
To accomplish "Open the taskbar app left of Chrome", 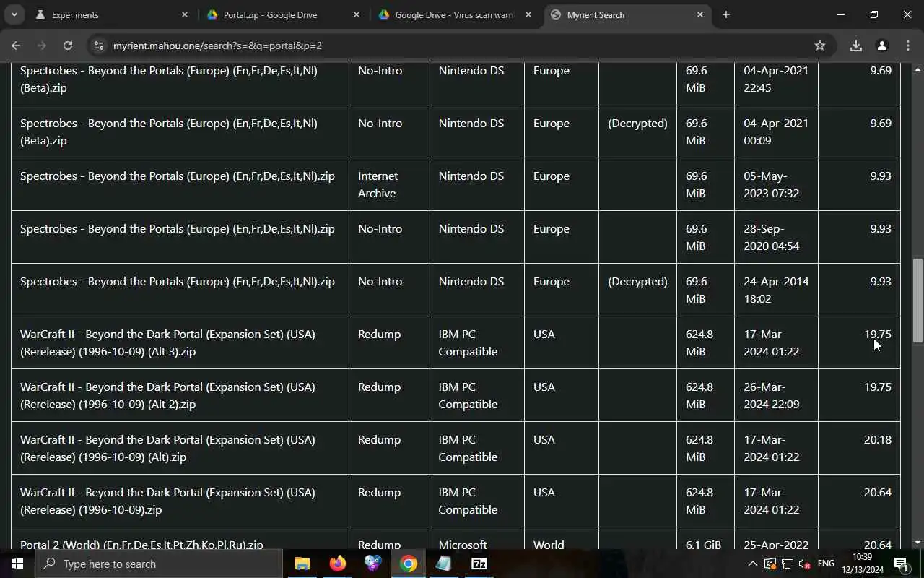I will tap(372, 564).
